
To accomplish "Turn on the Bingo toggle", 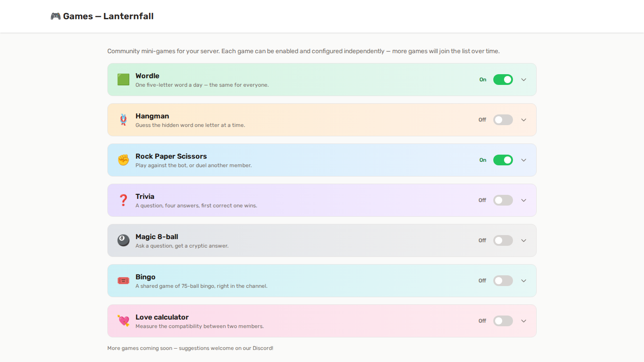I will point(503,281).
